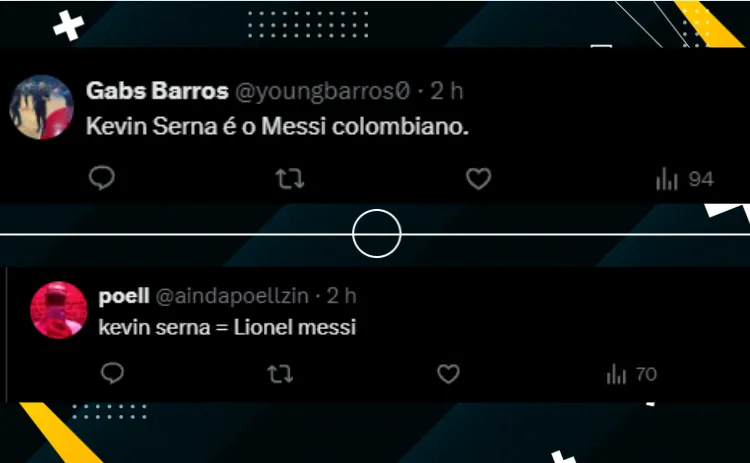Reply to Gabs Barros tweet
Viewport: 750px width, 463px height.
pyautogui.click(x=101, y=178)
